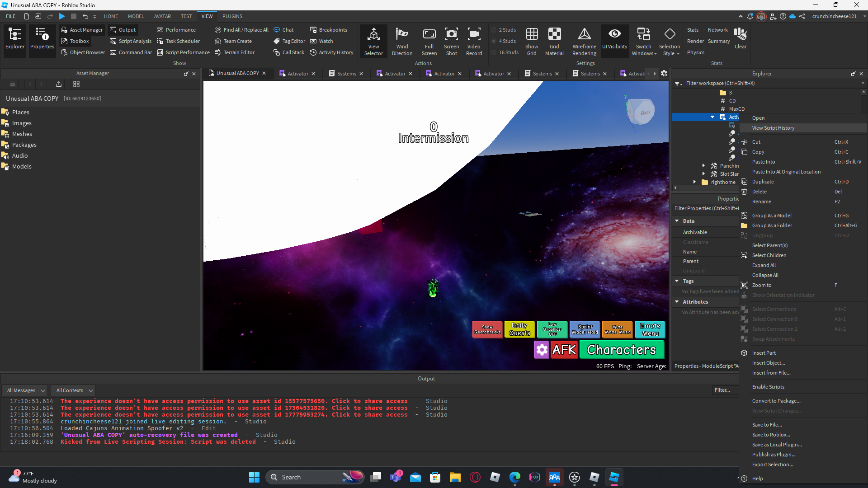This screenshot has width=868, height=488.
Task: Take a Screen Shot
Action: pyautogui.click(x=451, y=41)
